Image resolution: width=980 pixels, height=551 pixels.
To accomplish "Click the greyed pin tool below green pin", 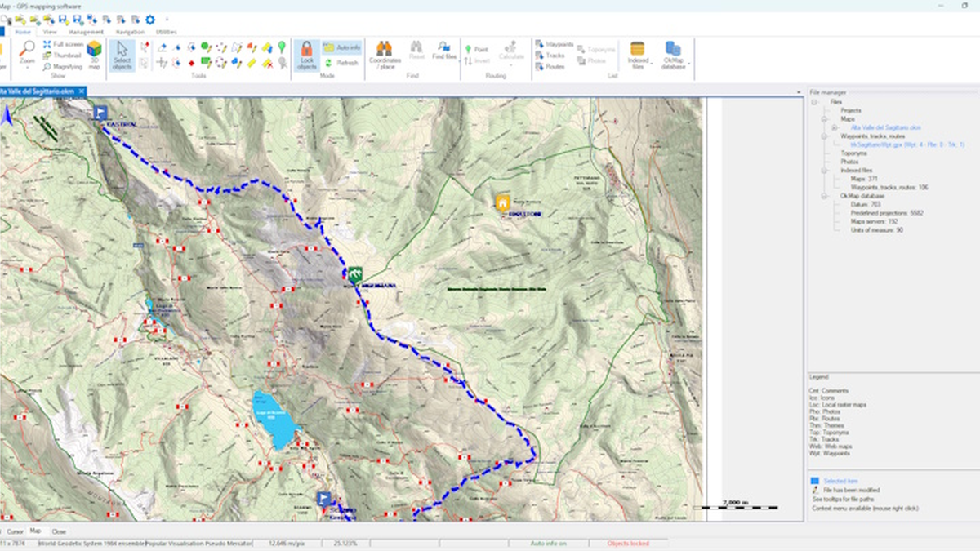I will point(282,62).
